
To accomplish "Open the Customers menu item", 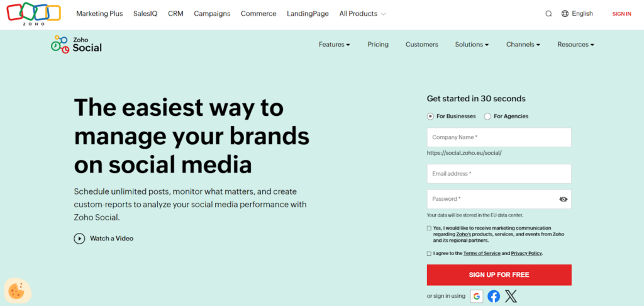I will tap(421, 45).
